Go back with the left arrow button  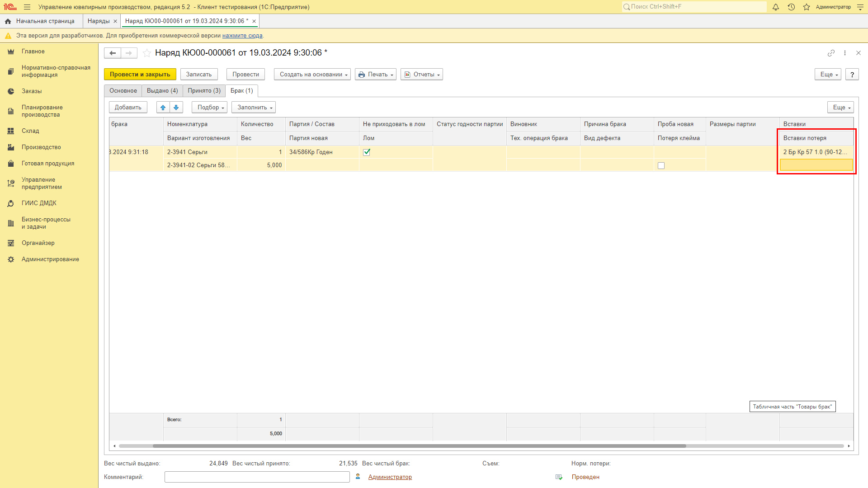point(113,53)
